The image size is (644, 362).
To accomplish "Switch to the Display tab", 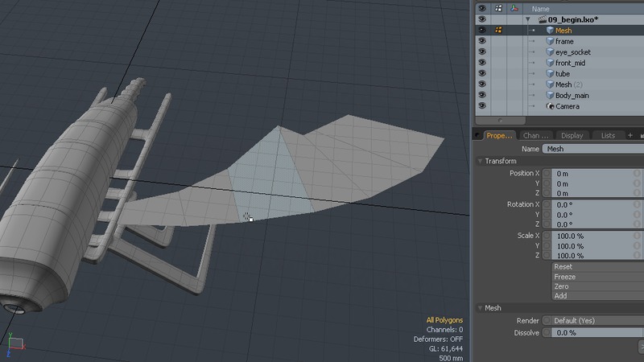I will (572, 135).
